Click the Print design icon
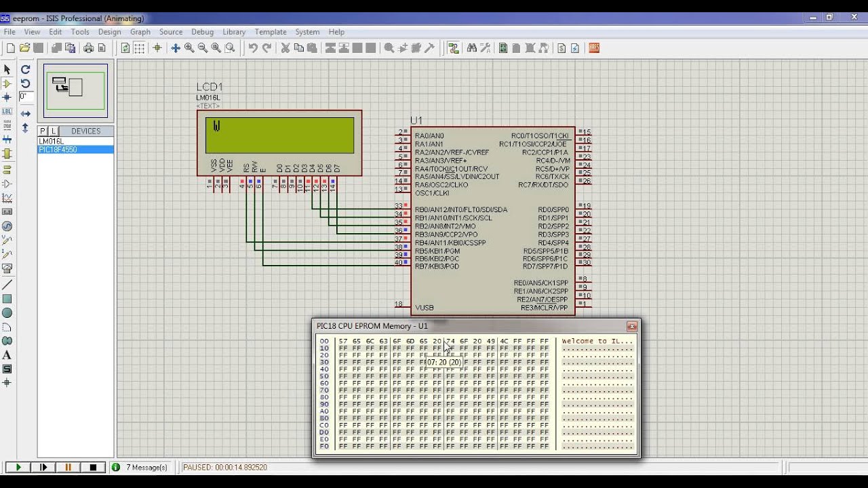868x488 pixels. pyautogui.click(x=88, y=48)
